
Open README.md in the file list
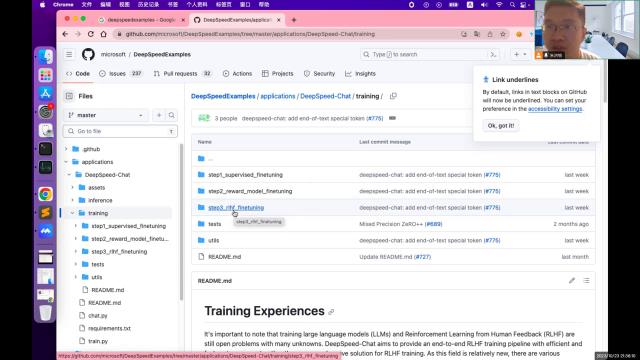(x=224, y=257)
